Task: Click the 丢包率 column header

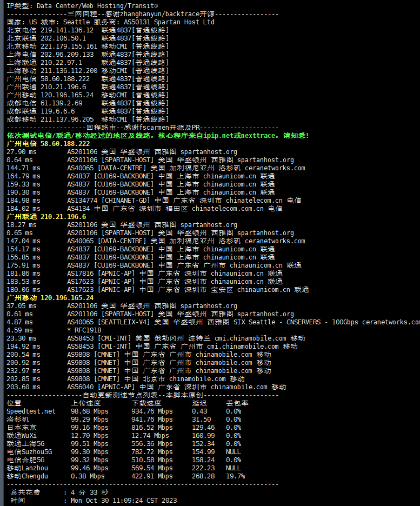Action: (x=237, y=403)
